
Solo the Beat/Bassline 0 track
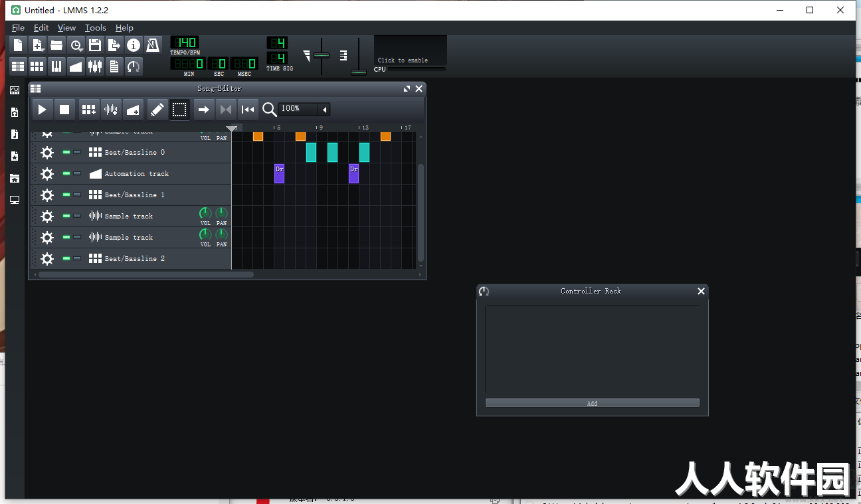77,152
